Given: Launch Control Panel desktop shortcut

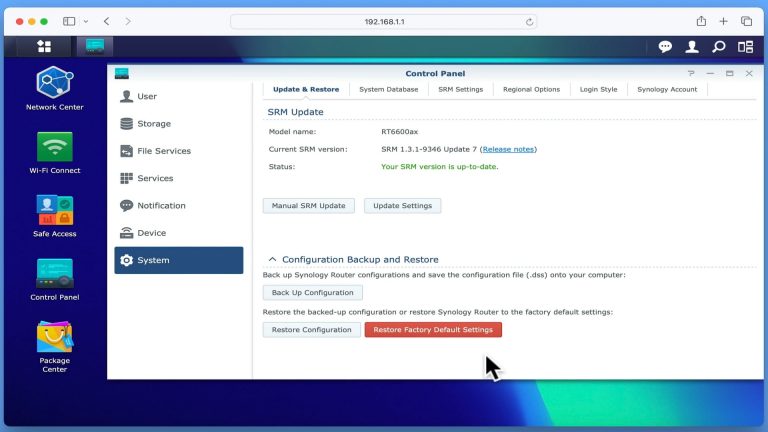Looking at the screenshot, I should point(54,279).
